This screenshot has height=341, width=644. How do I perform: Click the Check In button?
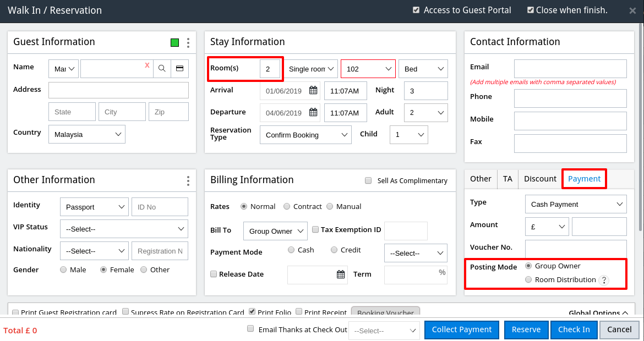[x=574, y=330]
